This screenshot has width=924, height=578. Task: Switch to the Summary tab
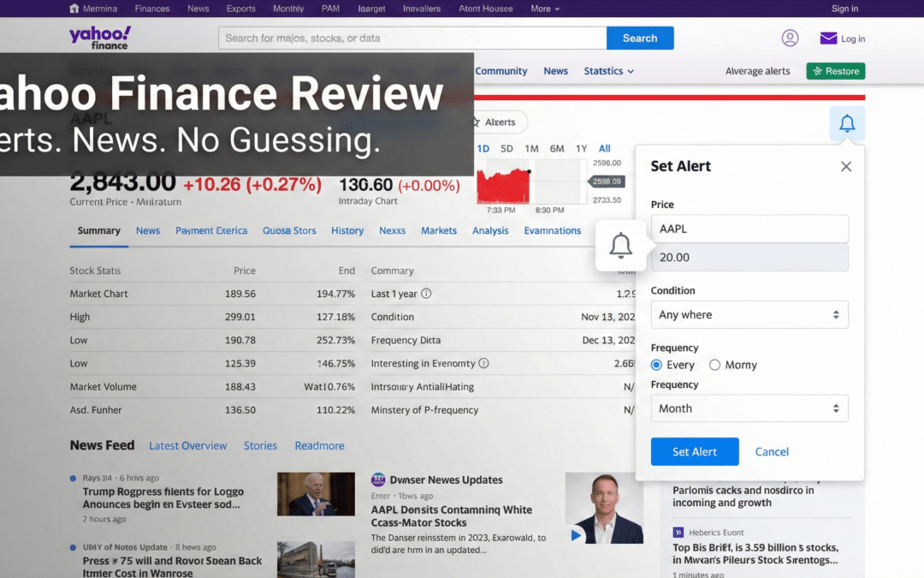click(98, 230)
